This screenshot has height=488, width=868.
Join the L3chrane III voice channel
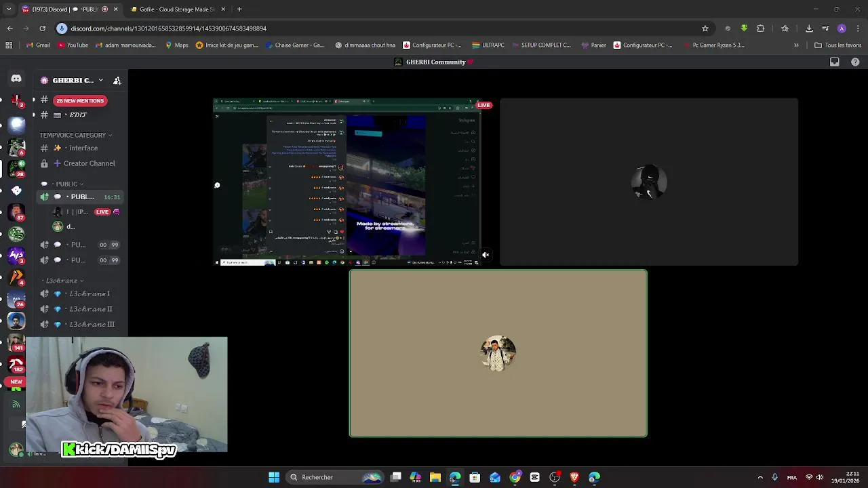click(81, 324)
